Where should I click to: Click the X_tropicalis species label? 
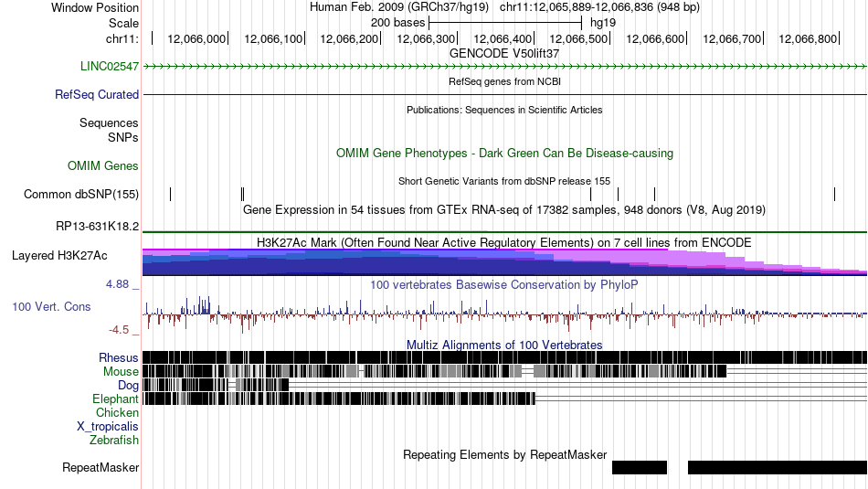click(108, 427)
